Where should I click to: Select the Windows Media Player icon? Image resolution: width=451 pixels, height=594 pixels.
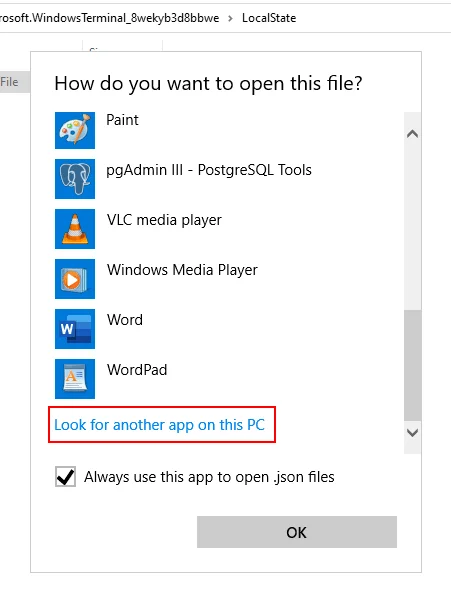tap(75, 279)
